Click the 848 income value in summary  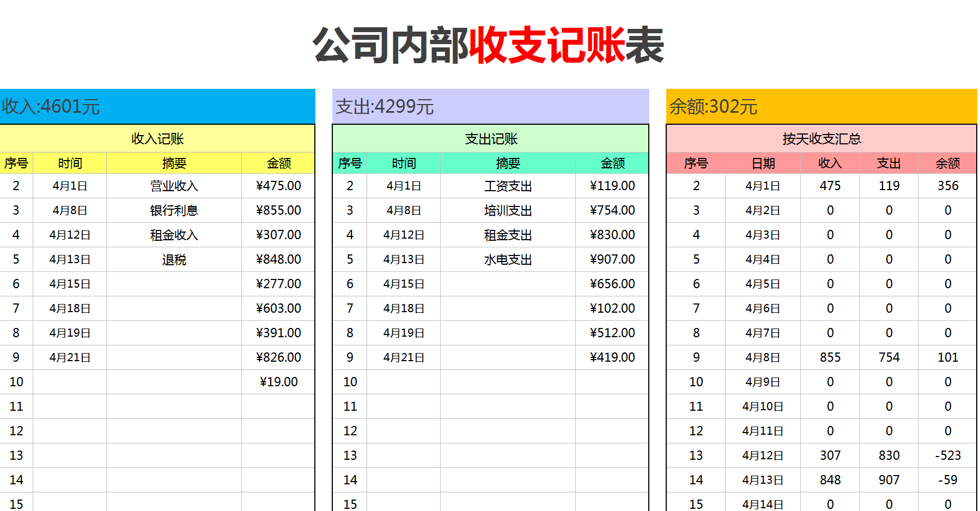point(830,480)
